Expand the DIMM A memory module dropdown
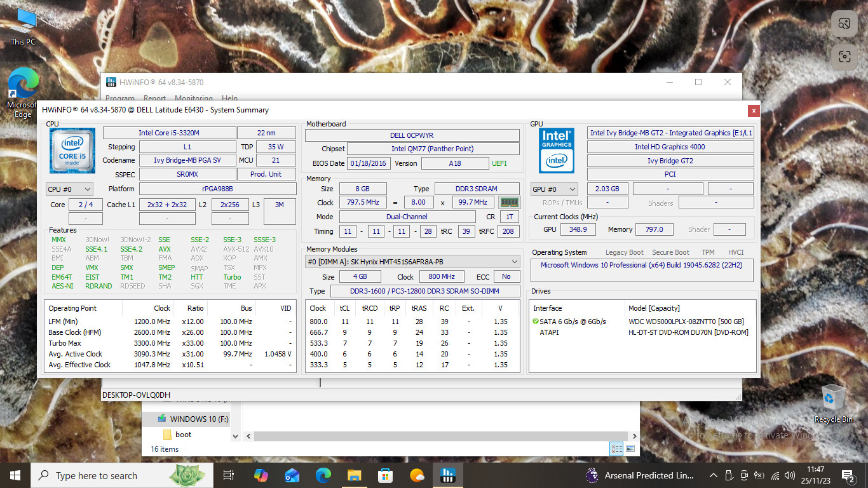Viewport: 868px width, 488px height. pyautogui.click(x=412, y=262)
